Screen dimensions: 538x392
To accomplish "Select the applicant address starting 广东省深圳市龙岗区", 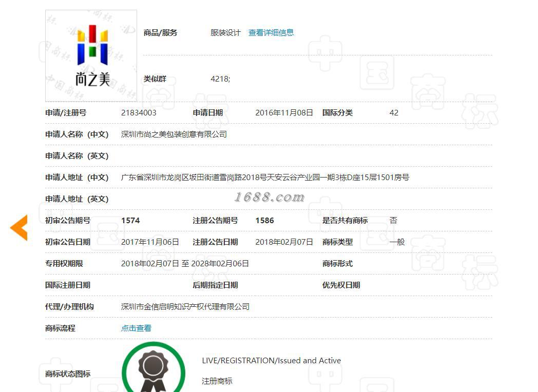I will pos(265,178).
